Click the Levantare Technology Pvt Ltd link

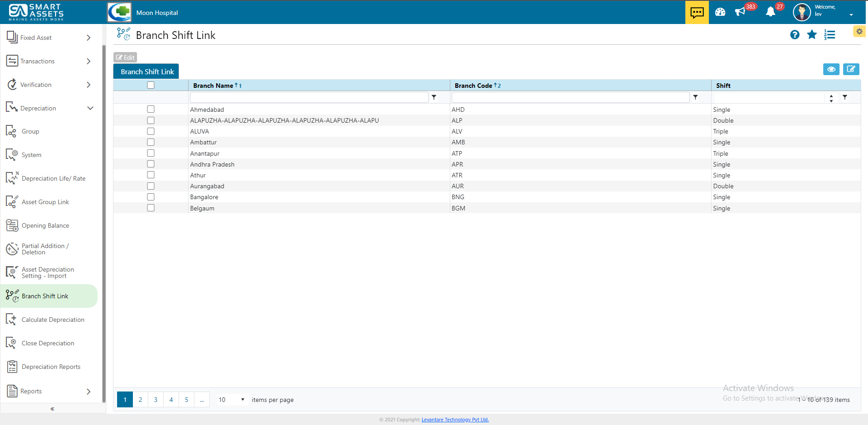(x=455, y=420)
